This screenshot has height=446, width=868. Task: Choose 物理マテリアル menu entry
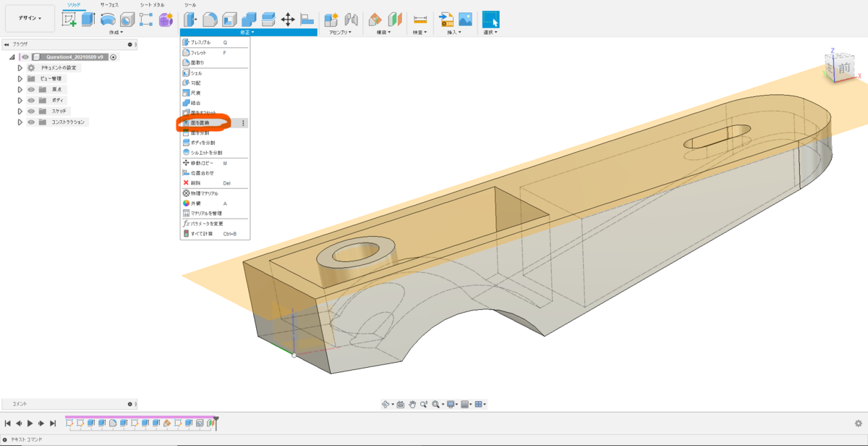coord(215,193)
